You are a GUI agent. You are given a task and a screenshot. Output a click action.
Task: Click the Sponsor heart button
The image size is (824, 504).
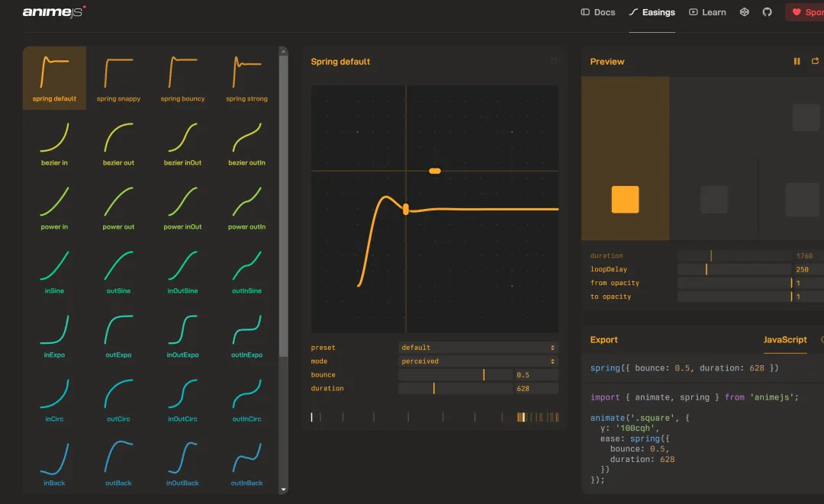click(x=805, y=12)
